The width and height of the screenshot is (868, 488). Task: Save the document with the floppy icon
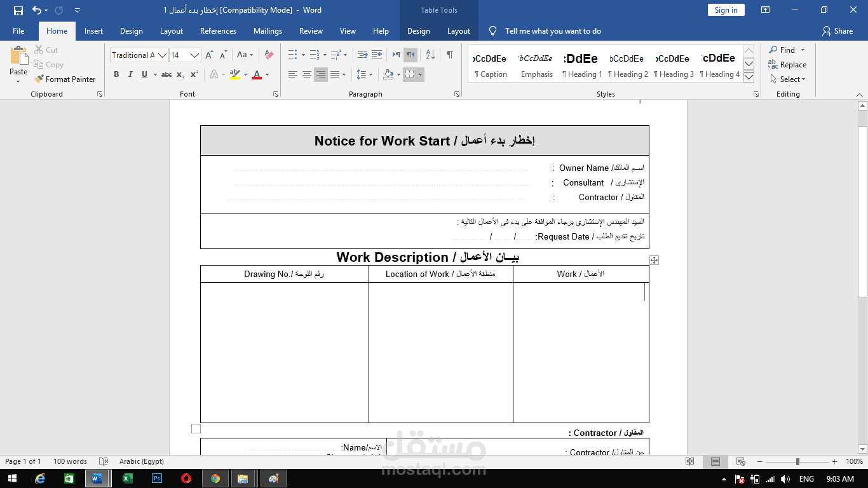(18, 10)
